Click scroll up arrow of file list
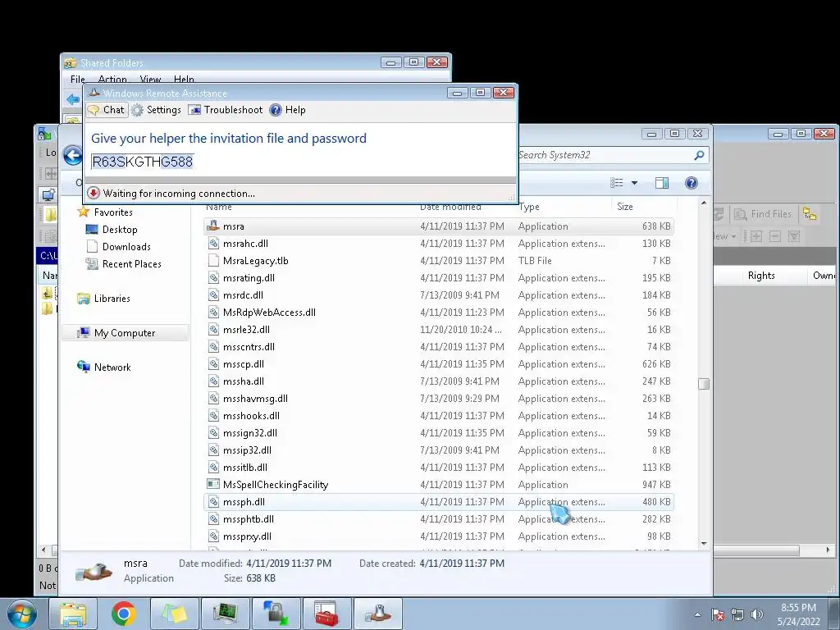840x630 pixels. (704, 203)
